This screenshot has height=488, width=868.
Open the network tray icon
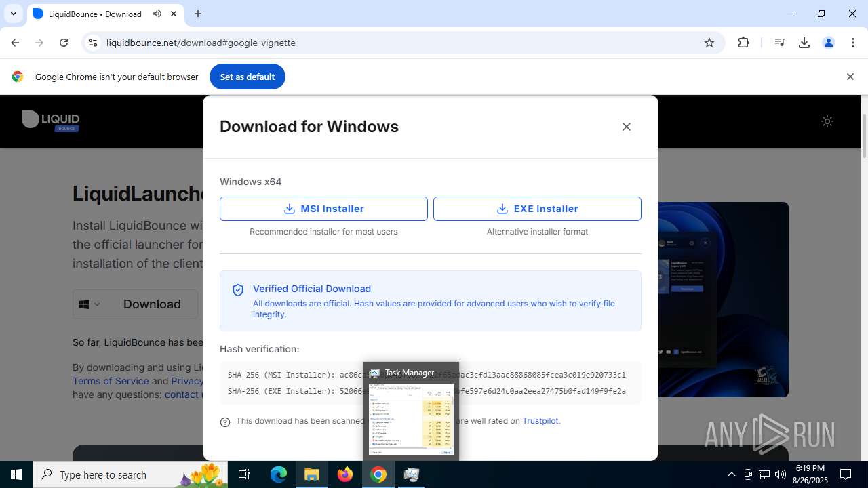[764, 474]
